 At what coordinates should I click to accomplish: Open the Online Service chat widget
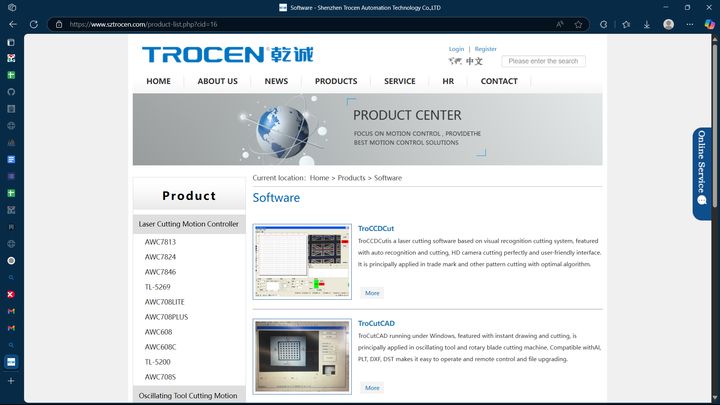[702, 174]
